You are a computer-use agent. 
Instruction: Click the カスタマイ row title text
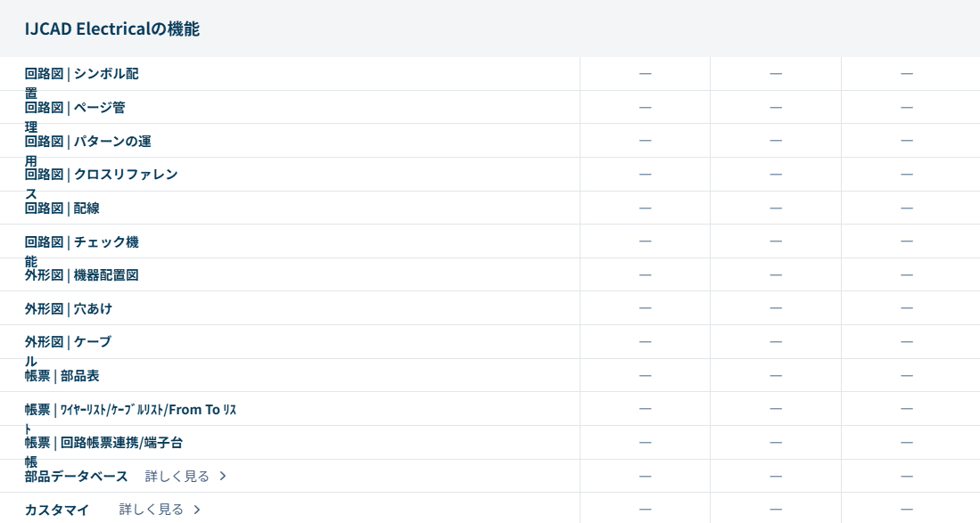coord(57,510)
